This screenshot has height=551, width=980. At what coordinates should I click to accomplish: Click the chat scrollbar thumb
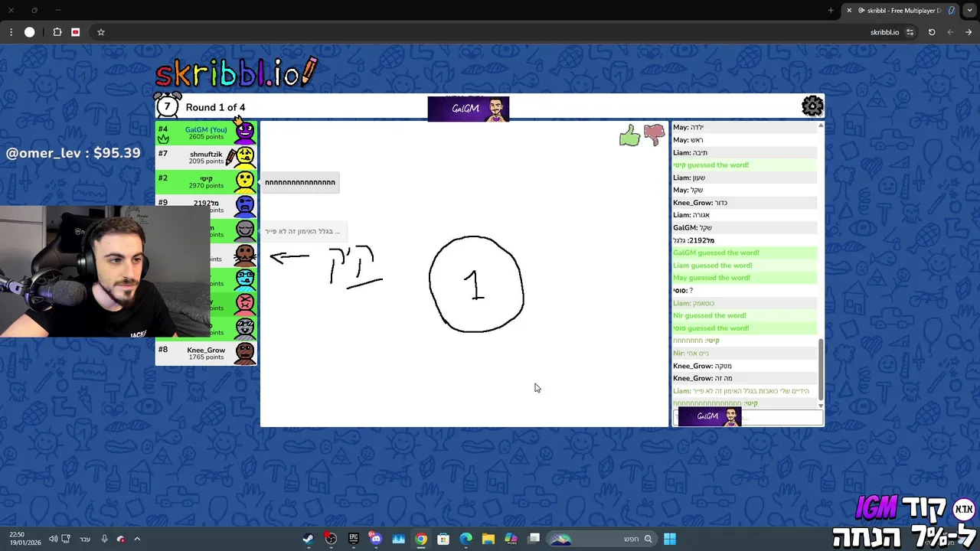(821, 370)
